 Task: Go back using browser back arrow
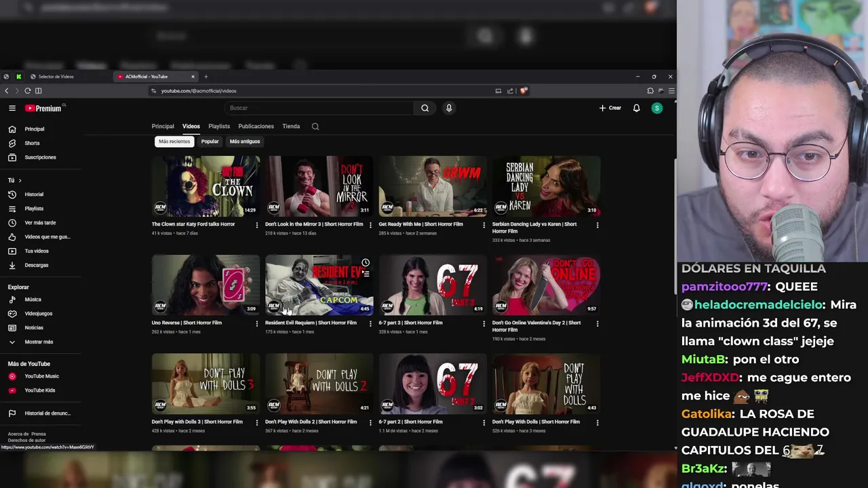[x=7, y=91]
